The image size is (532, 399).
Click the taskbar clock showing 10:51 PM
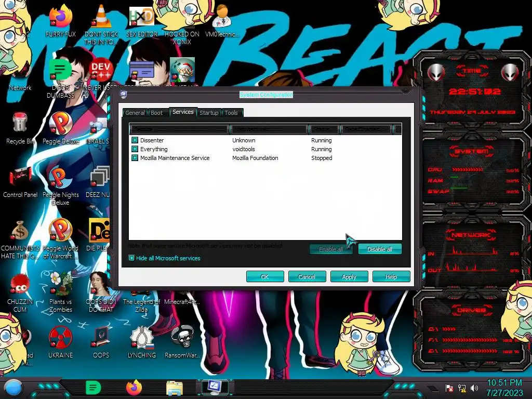(504, 388)
